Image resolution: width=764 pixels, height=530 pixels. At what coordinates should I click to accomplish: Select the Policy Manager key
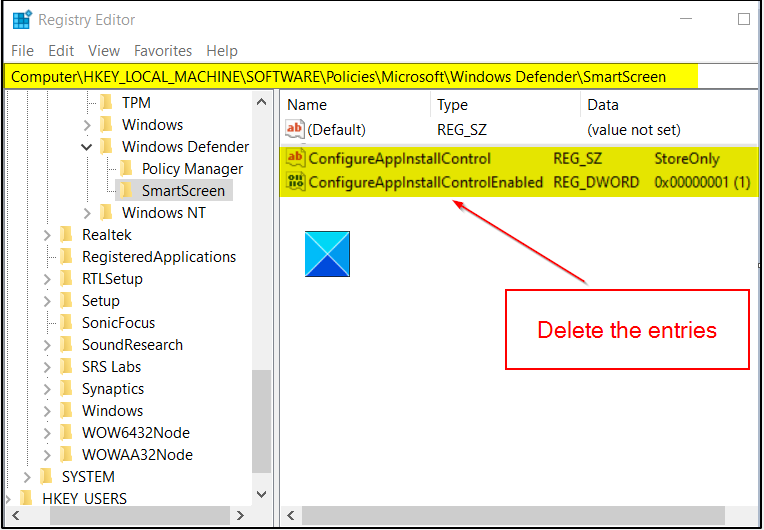click(x=192, y=169)
